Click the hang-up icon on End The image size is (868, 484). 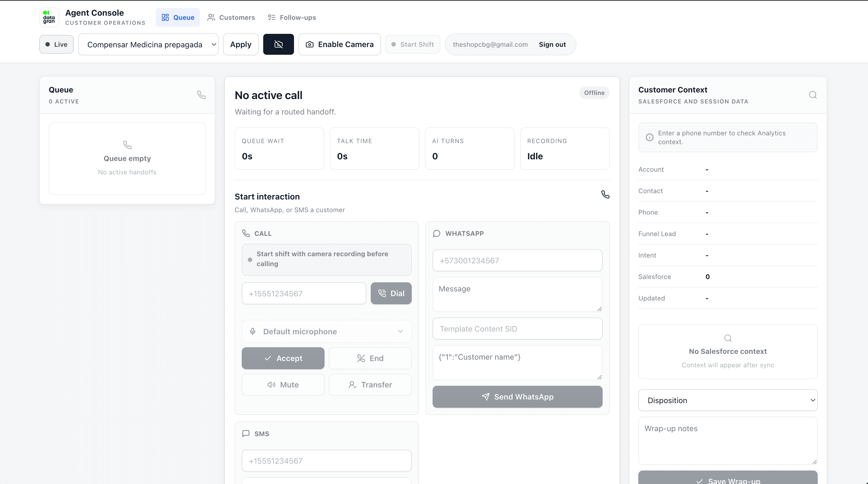click(x=361, y=358)
